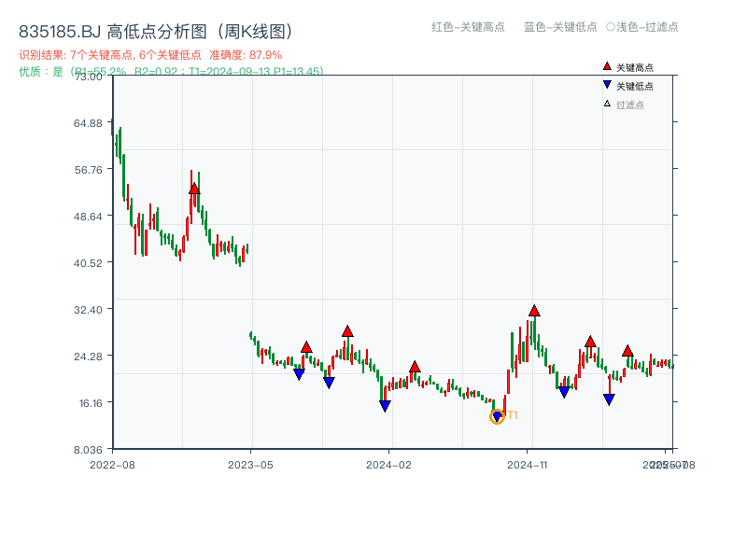This screenshot has width=747, height=560.
Task: Click the leftmost blue key-low triangle marker
Action: point(299,373)
